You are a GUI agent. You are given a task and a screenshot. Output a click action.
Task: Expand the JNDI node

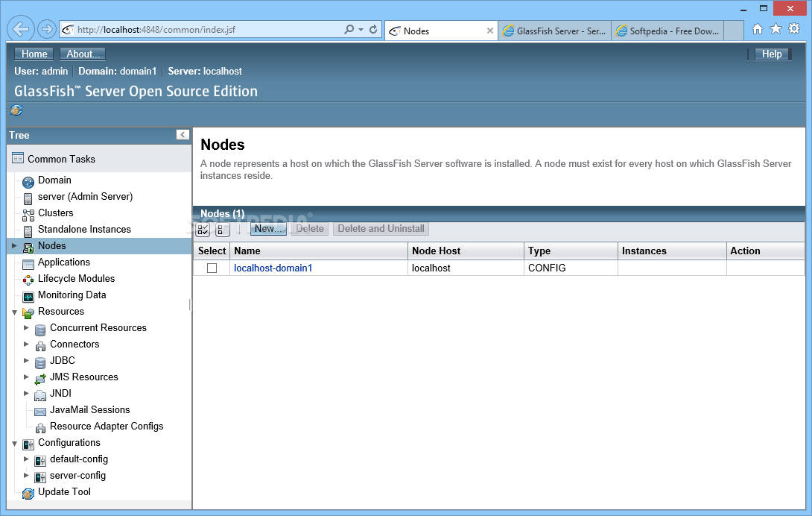pos(26,393)
